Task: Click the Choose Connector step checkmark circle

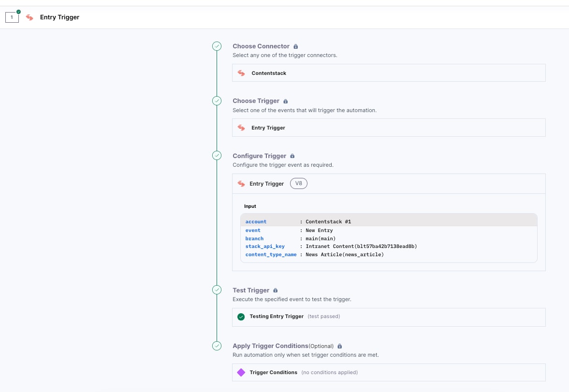Action: tap(217, 46)
